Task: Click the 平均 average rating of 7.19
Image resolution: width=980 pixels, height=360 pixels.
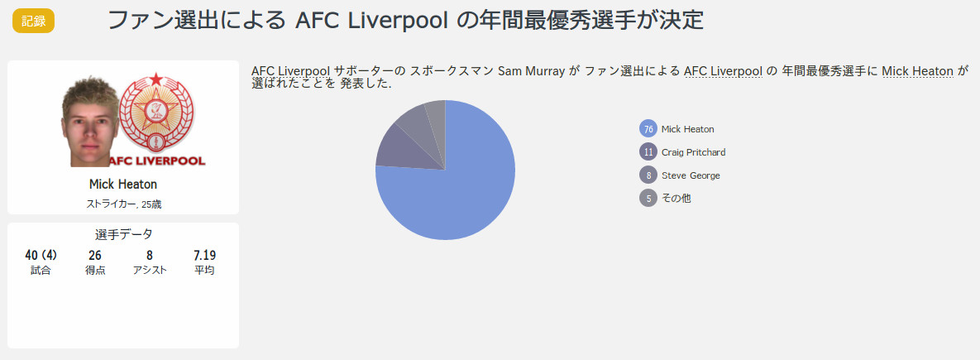Action: point(204,262)
